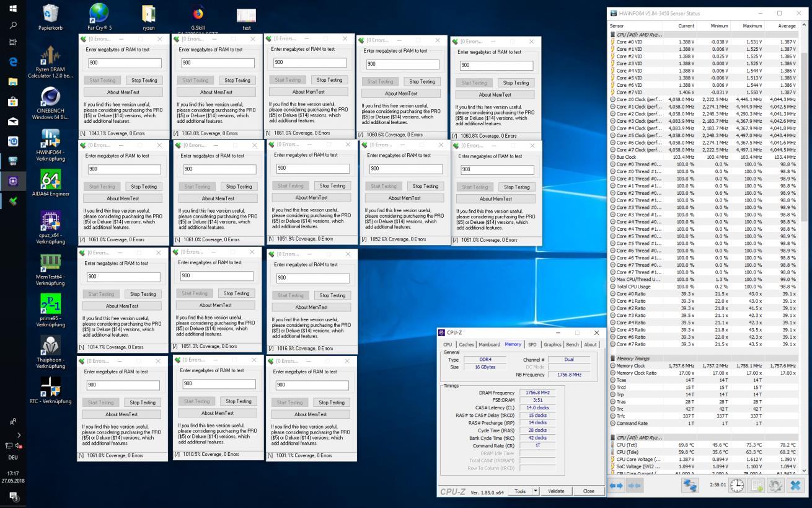
Task: Click HWiNFO expand columns blue arrows icon
Action: [617, 486]
